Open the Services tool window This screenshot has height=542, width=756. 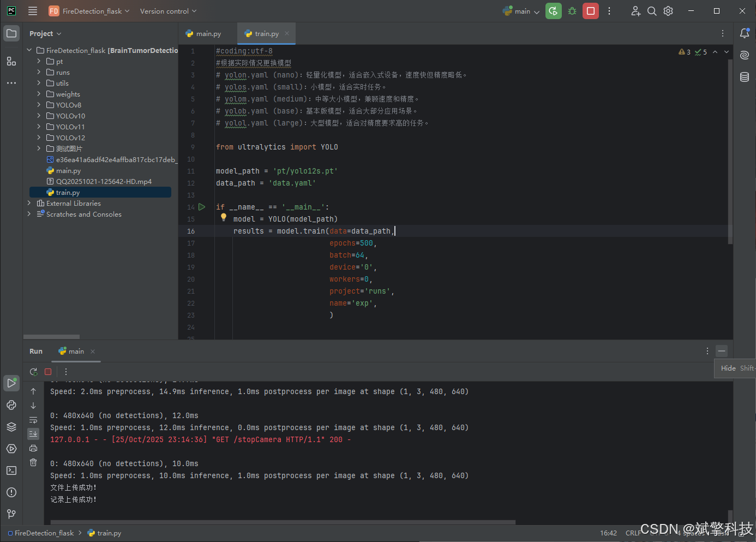(x=11, y=449)
